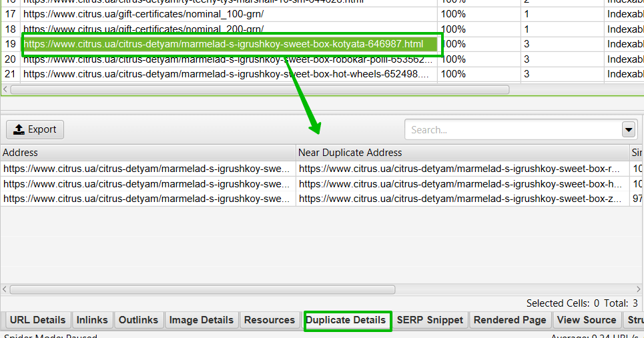Select the sweet-box-kotyata-646987 URL row
Viewport: 644px width, 338px height.
point(229,44)
